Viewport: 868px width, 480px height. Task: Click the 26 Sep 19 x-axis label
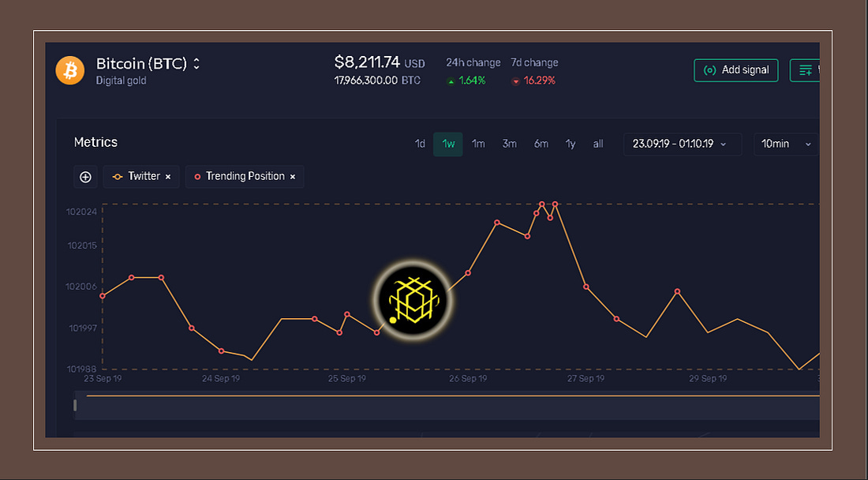pyautogui.click(x=468, y=379)
